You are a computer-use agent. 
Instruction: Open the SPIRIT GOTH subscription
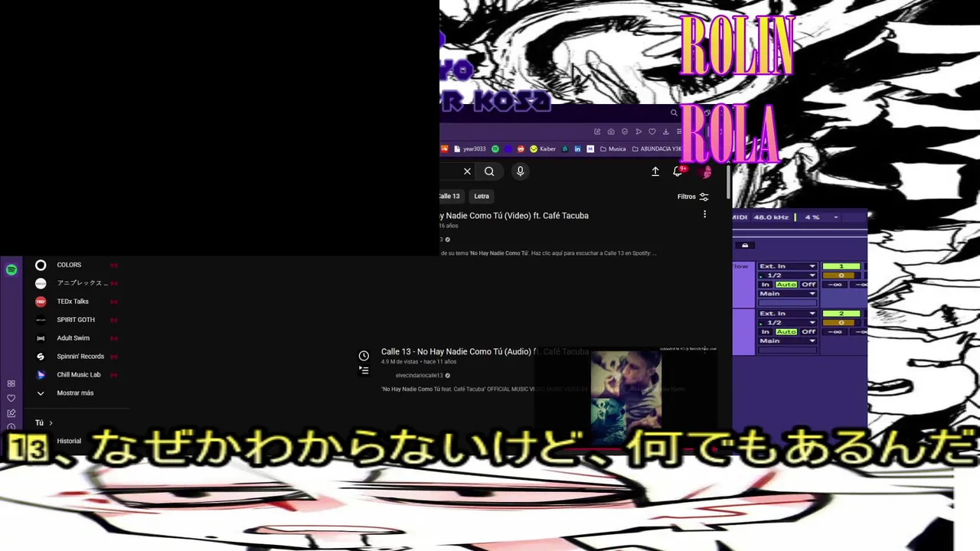pos(76,320)
